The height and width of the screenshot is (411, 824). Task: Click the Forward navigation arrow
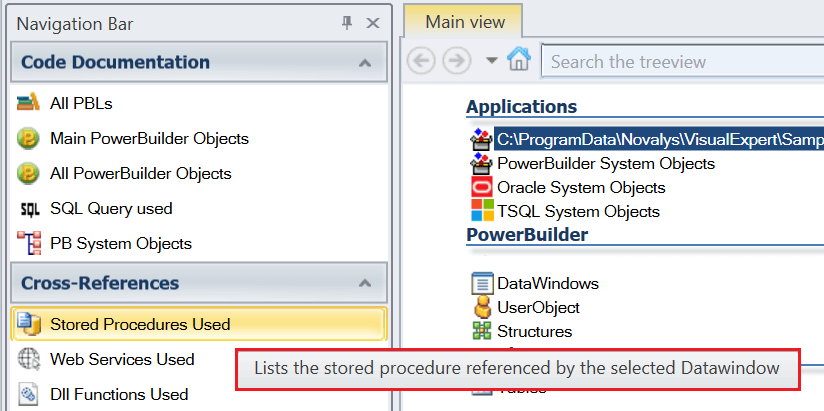456,61
